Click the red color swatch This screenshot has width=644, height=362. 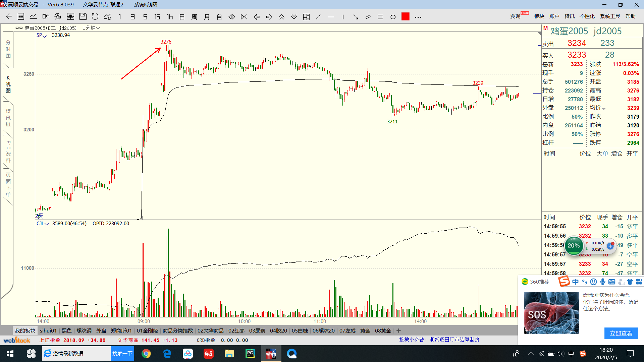[405, 17]
